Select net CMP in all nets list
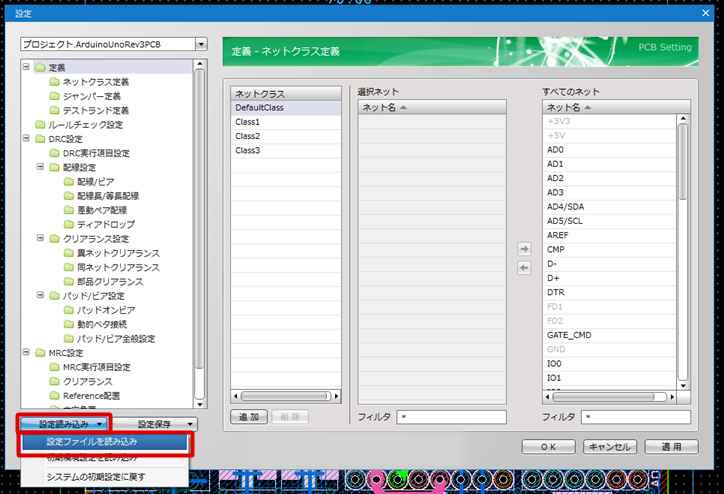 click(x=609, y=249)
